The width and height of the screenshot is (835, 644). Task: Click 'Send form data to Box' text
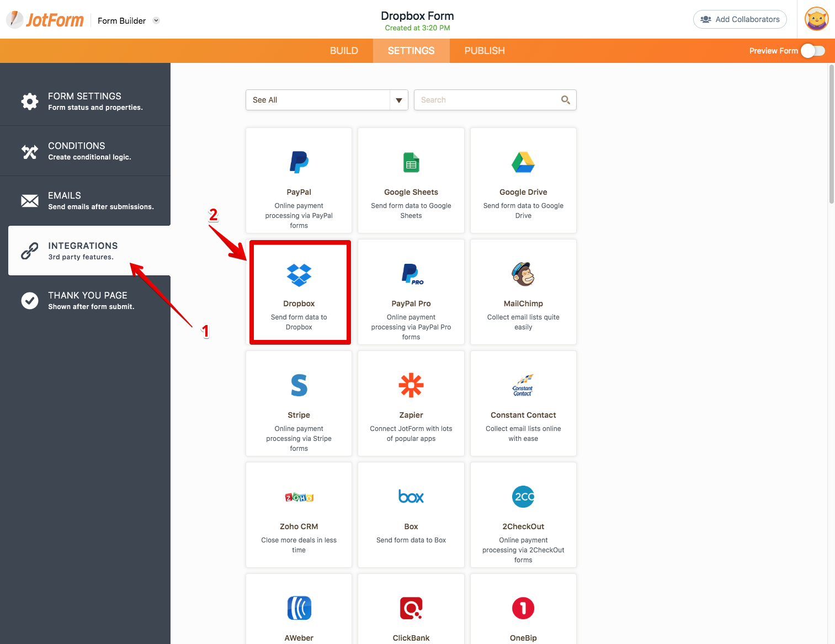click(411, 540)
